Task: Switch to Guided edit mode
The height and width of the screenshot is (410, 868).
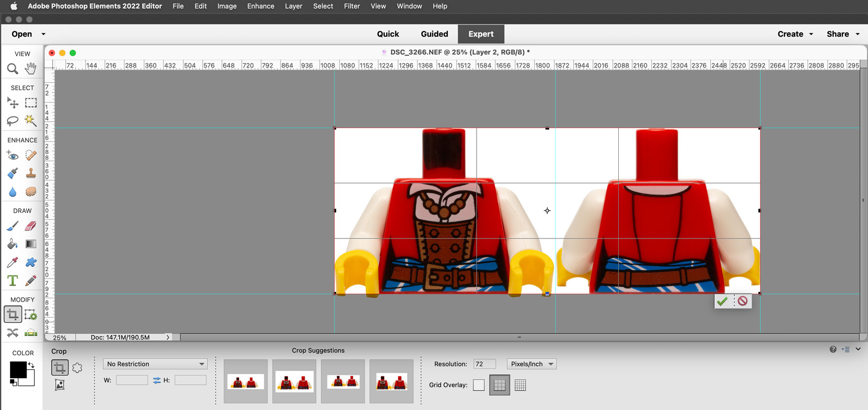Action: 434,34
